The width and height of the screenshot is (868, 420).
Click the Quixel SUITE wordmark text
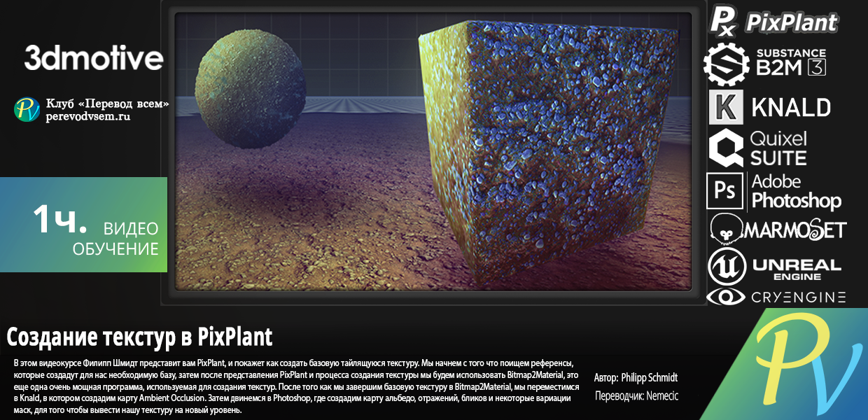pos(778,148)
